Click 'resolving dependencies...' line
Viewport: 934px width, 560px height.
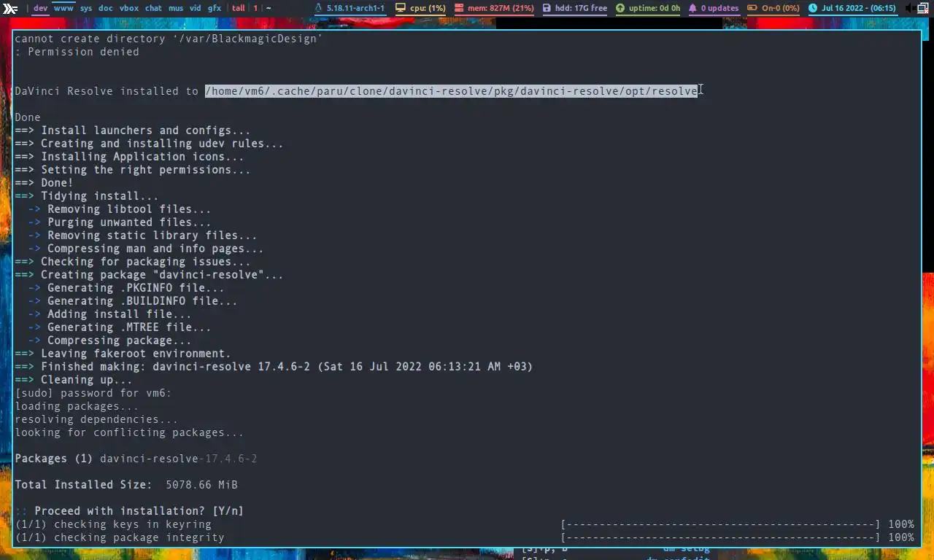coord(96,419)
